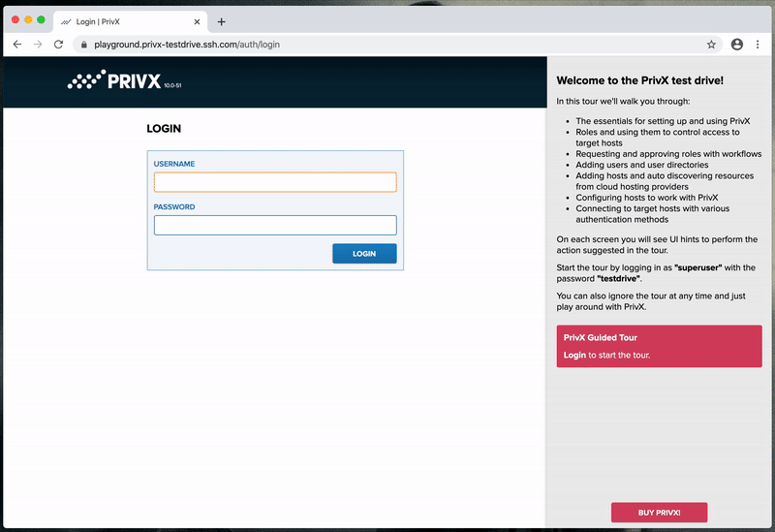This screenshot has height=532, width=775.
Task: Click the "Requesting and approving roles with workflows" bullet
Action: point(668,154)
